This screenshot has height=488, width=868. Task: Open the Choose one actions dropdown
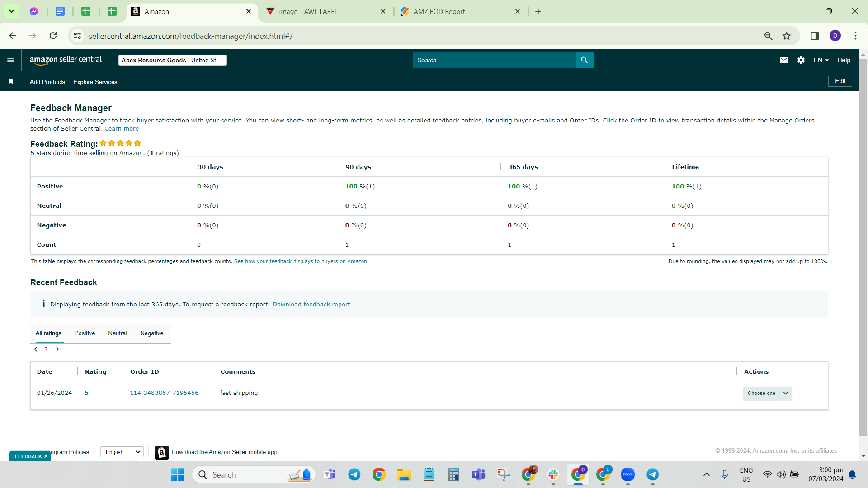click(x=767, y=393)
